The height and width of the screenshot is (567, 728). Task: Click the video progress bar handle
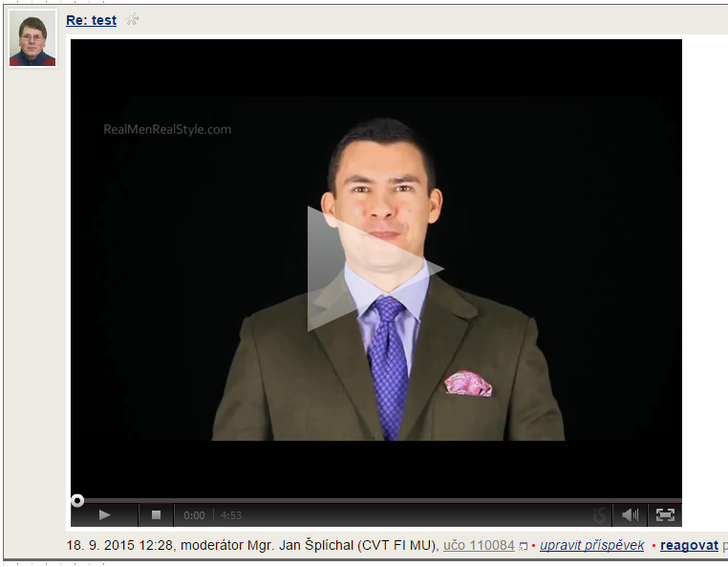tap(77, 500)
